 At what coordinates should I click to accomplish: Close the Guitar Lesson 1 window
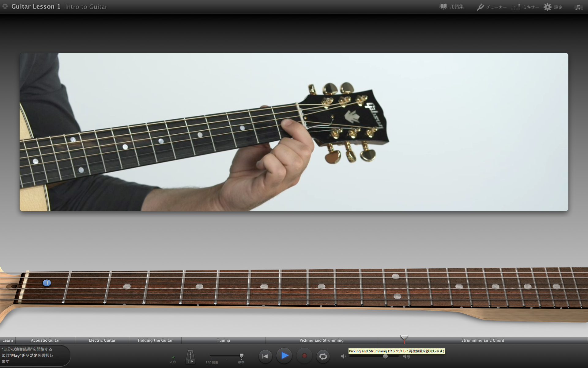pos(5,6)
